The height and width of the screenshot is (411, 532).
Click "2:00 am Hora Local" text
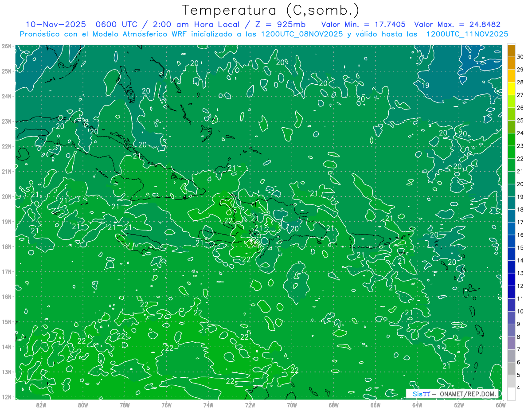click(x=196, y=24)
